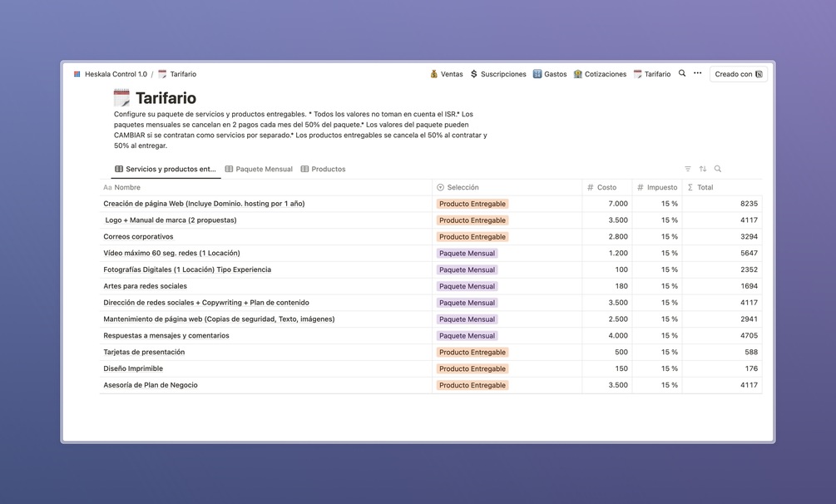Image resolution: width=836 pixels, height=504 pixels.
Task: Click the Tarifario icon in breadcrumb
Action: pos(162,74)
